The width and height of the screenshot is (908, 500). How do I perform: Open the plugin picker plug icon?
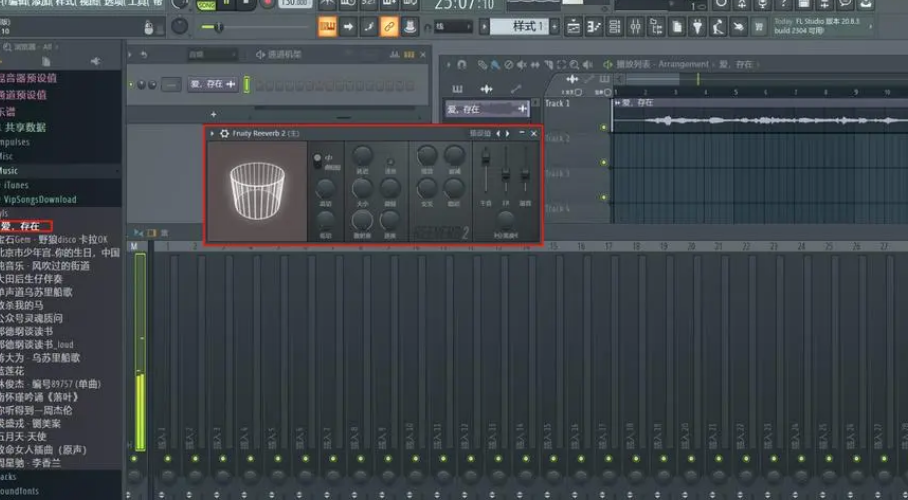697,27
